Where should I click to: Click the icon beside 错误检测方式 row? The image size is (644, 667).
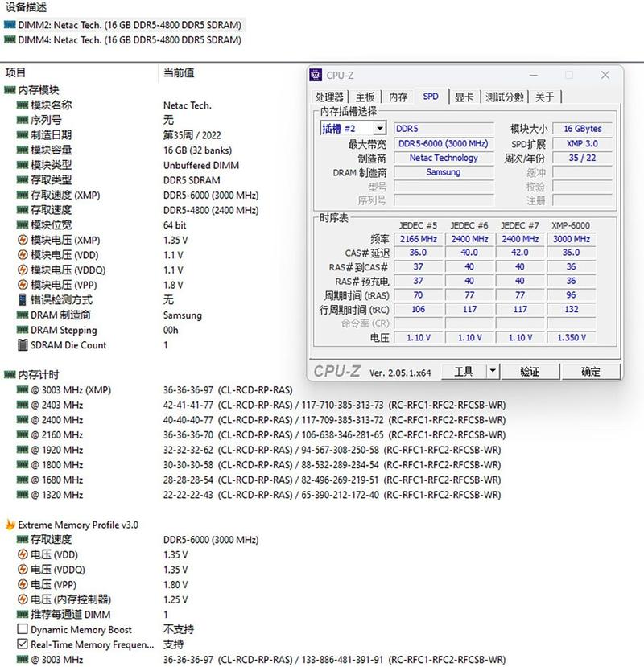point(23,300)
